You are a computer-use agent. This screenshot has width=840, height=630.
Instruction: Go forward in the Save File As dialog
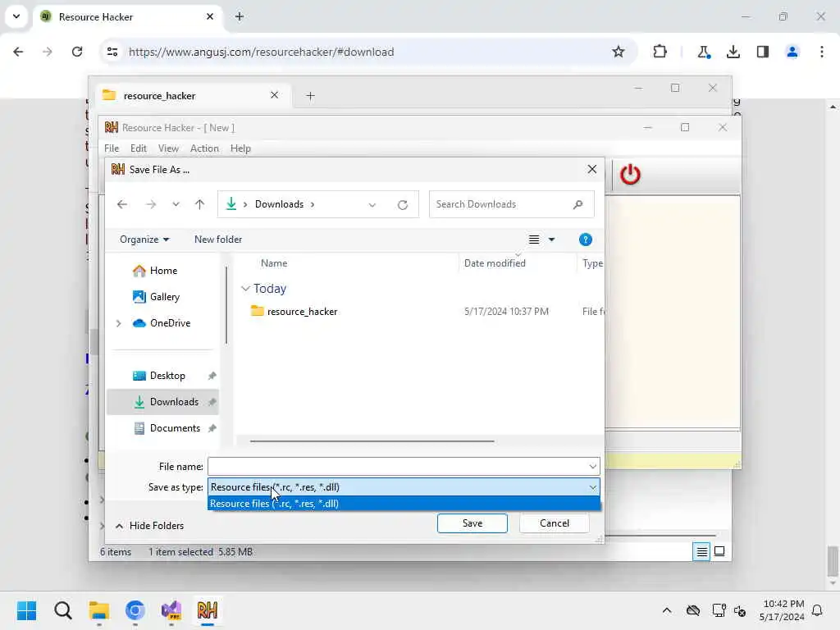point(151,204)
